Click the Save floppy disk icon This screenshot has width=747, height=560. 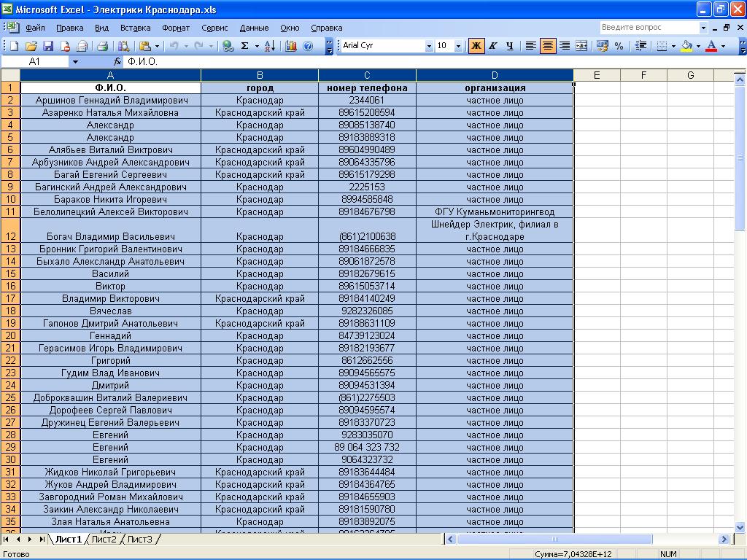[48, 46]
